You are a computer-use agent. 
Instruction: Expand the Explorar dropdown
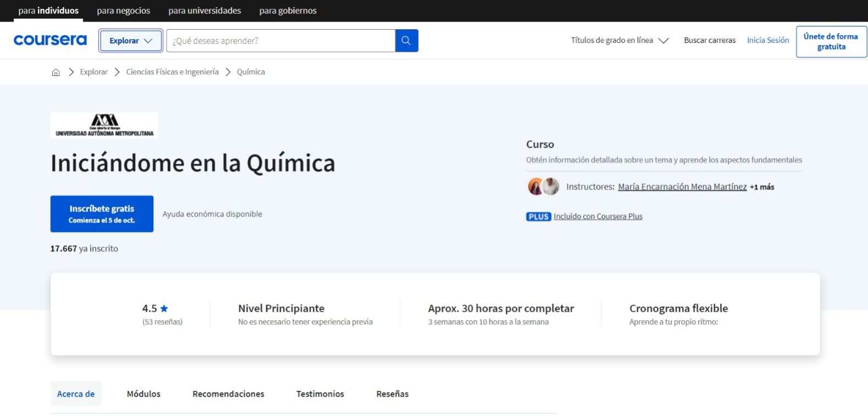pyautogui.click(x=130, y=41)
